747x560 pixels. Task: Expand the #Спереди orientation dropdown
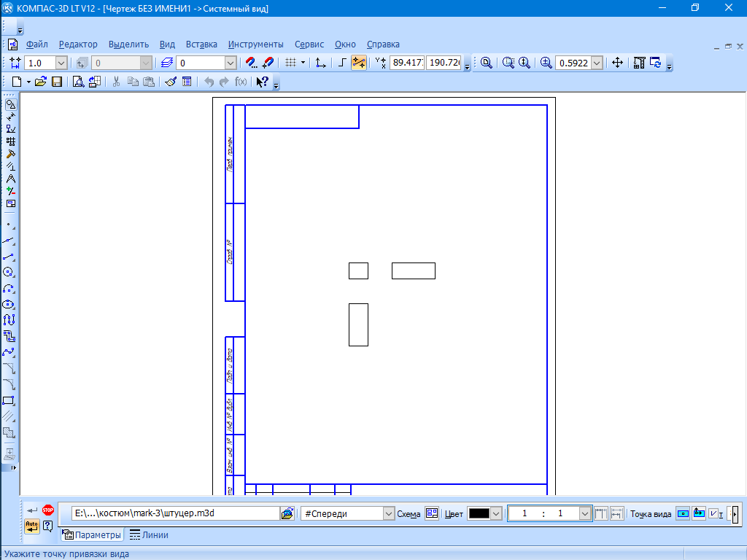point(389,514)
